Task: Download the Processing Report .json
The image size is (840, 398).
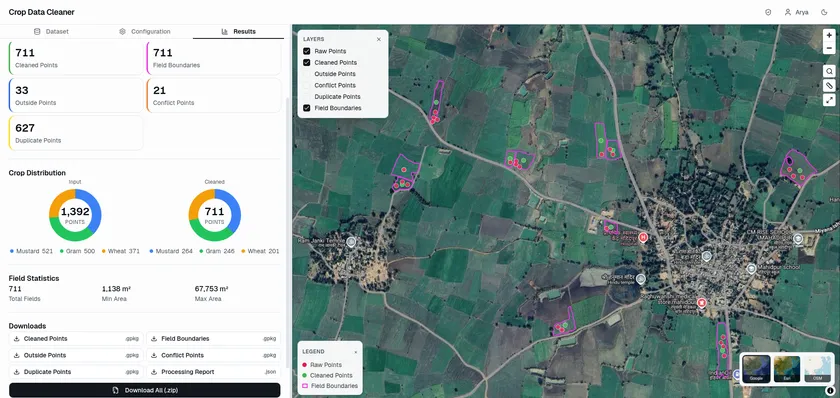Action: coord(214,372)
